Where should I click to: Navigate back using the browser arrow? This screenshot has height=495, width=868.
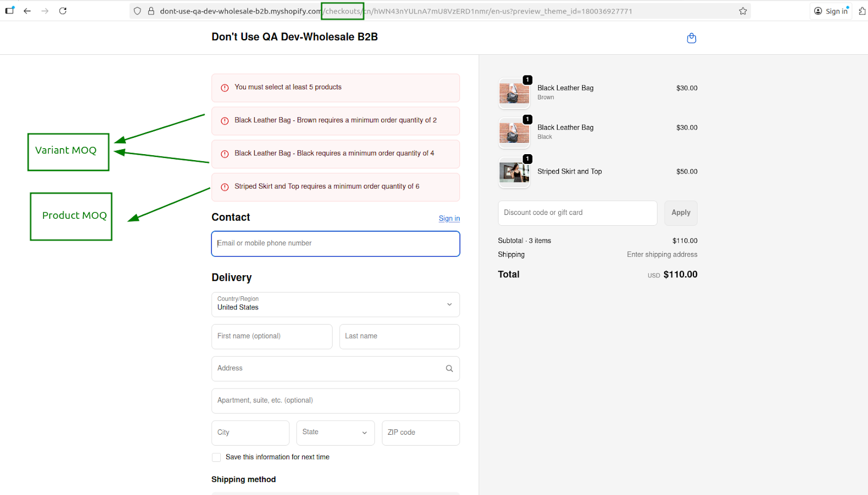pos(27,10)
